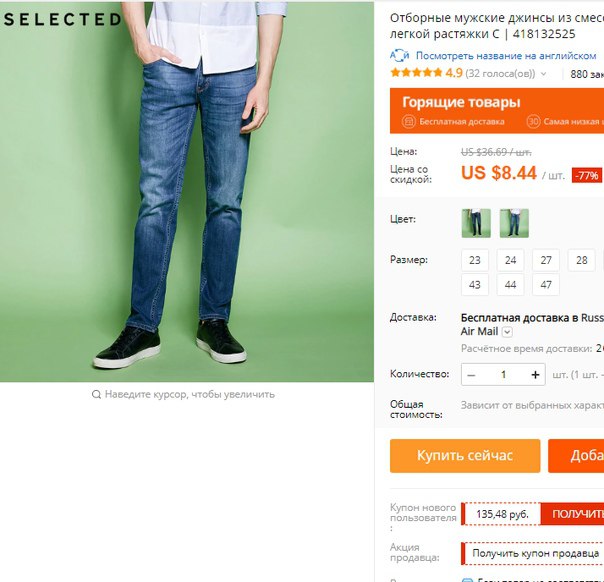The image size is (604, 582).
Task: Click the translate icon beside English title link
Action: click(399, 56)
